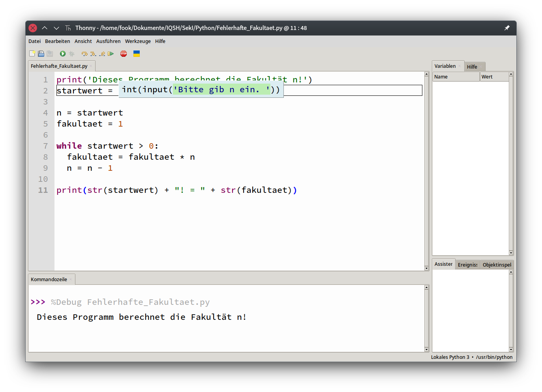
Task: Click the down chevron in the title bar
Action: click(x=56, y=28)
